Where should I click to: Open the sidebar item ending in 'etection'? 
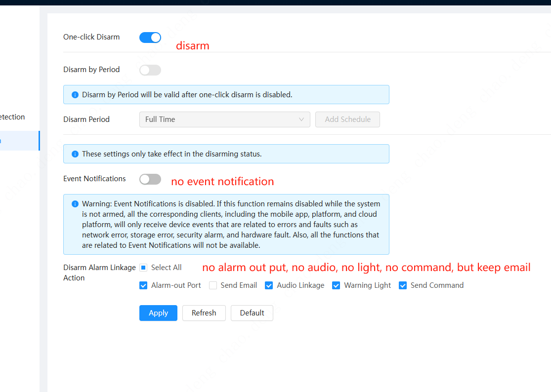(x=13, y=117)
